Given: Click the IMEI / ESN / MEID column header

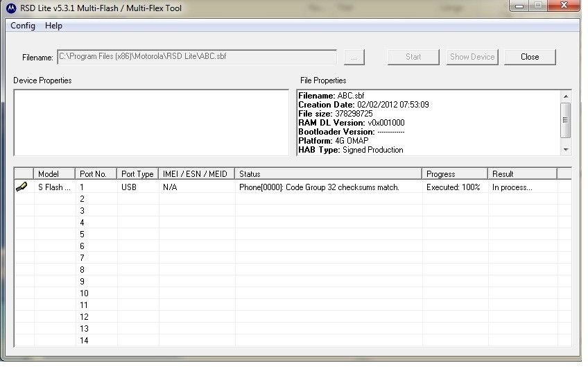Looking at the screenshot, I should [197, 173].
